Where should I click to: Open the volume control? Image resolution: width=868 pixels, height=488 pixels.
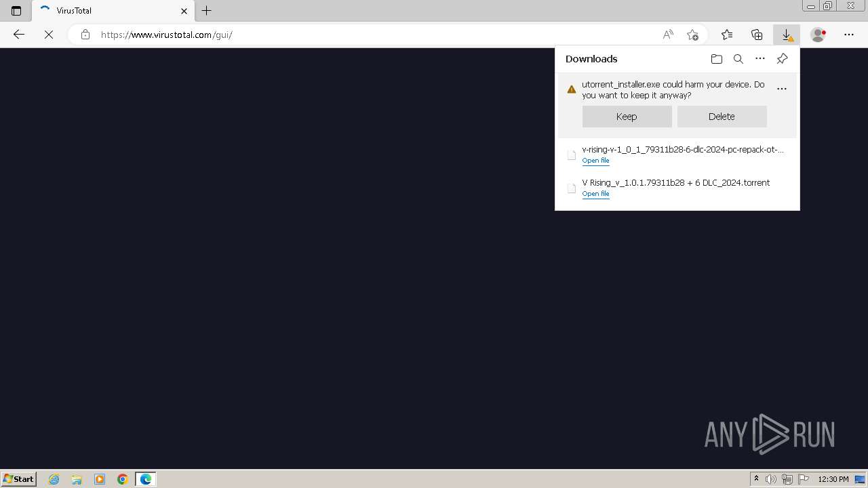coord(772,479)
